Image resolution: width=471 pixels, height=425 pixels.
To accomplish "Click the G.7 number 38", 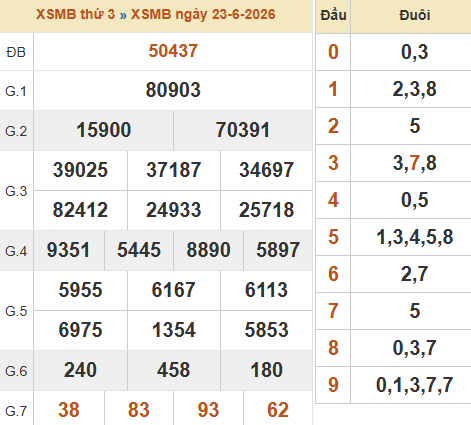I will point(69,410).
